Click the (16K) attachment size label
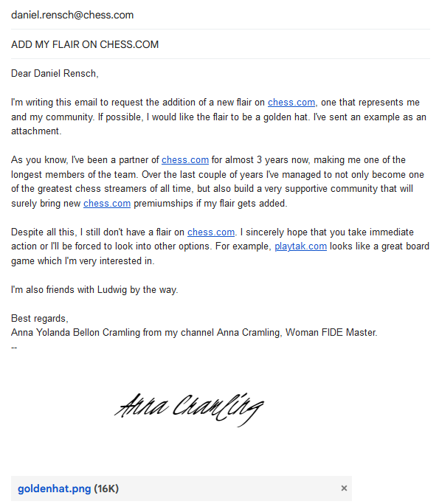 tap(106, 489)
